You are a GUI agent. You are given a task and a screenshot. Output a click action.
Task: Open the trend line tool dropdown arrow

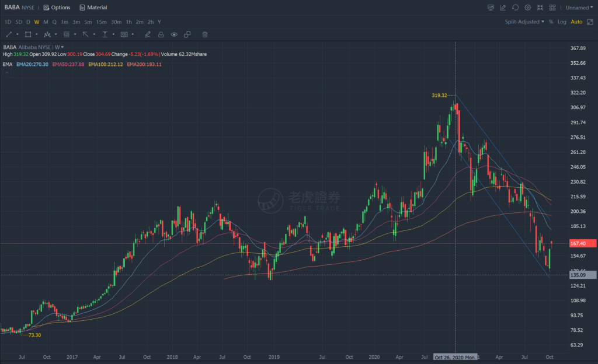pos(17,34)
